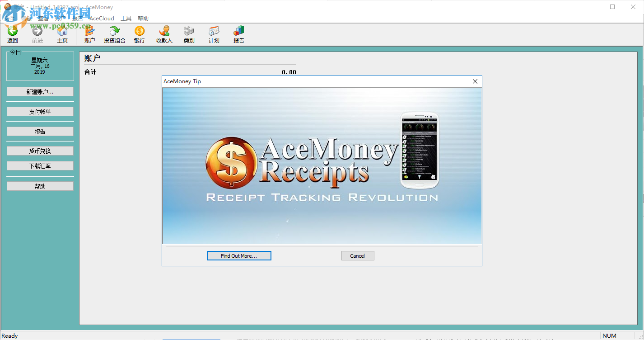The width and height of the screenshot is (644, 340).
Task: Click the 2019 year text
Action: click(x=40, y=72)
